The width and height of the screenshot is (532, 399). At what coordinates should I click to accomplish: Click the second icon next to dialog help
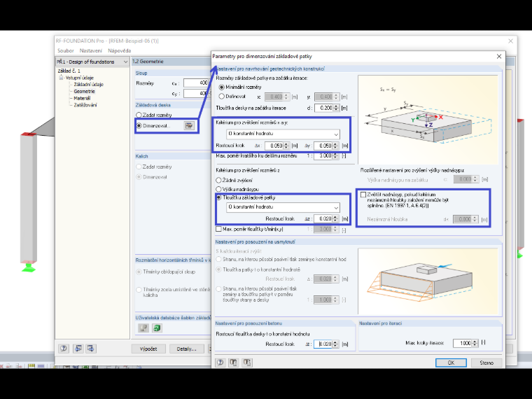click(233, 363)
